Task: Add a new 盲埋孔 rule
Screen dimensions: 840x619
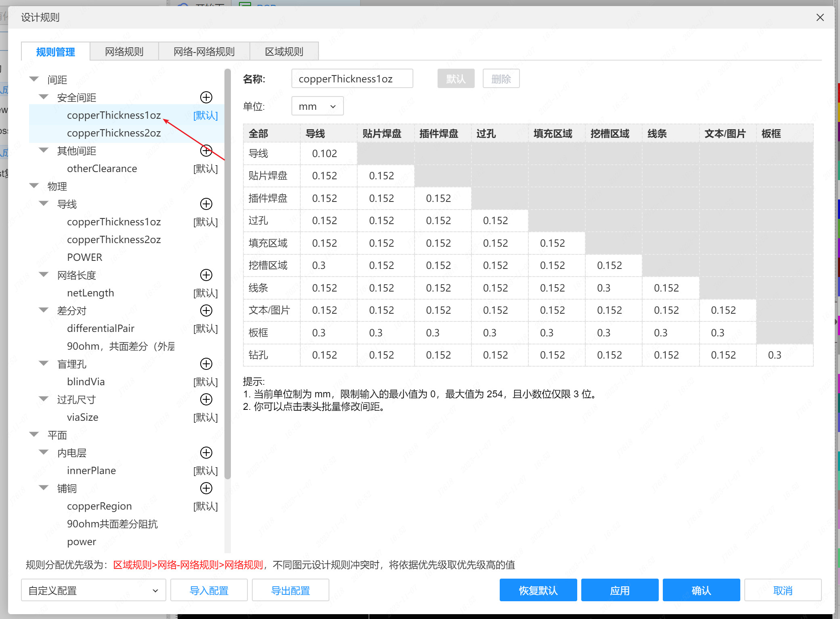Action: click(x=206, y=364)
